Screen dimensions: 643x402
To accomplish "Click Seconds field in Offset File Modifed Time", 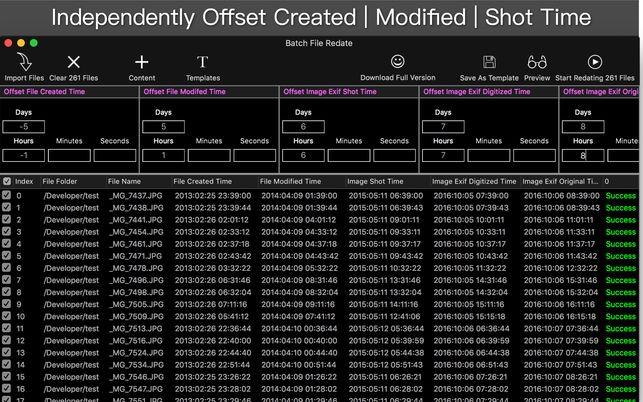I will (x=254, y=155).
